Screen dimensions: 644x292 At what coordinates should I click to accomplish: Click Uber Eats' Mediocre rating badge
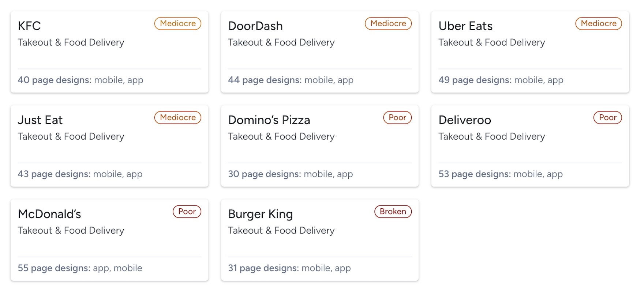coord(599,23)
